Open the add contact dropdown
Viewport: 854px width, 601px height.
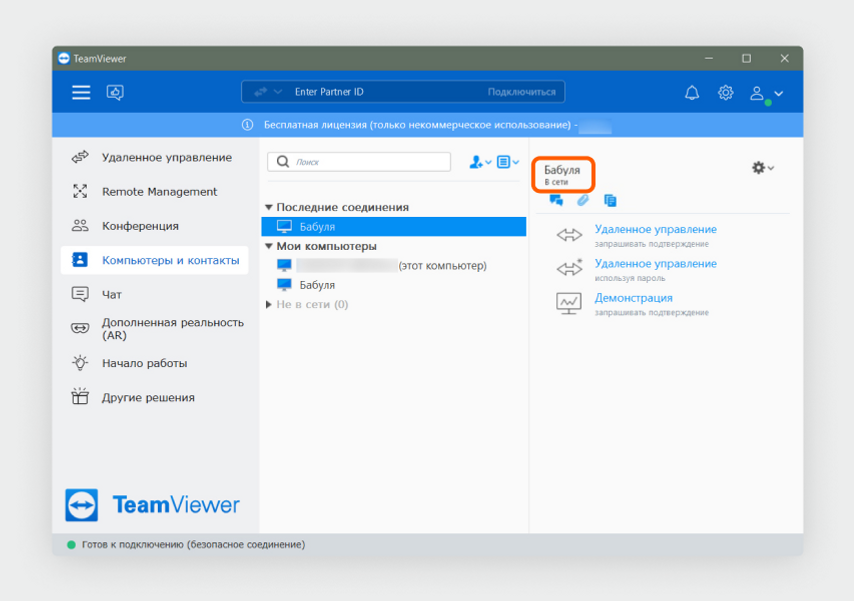click(480, 162)
